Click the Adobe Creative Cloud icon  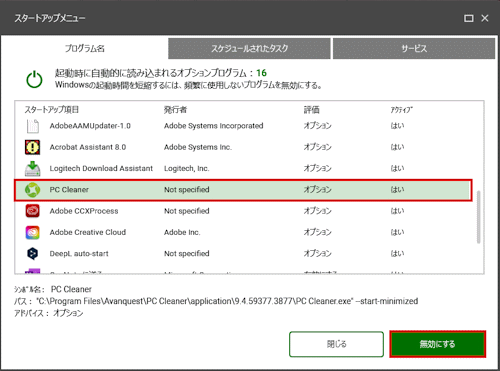[32, 232]
